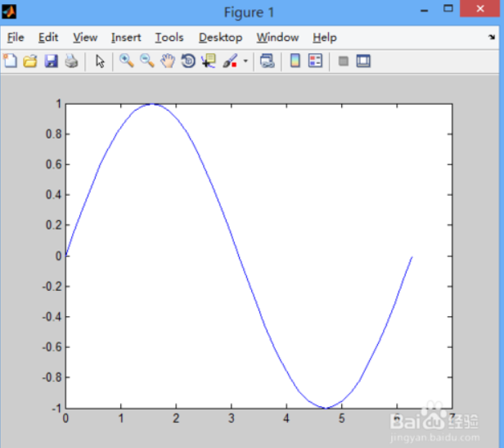504x448 pixels.
Task: Open the File menu
Action: coord(16,38)
